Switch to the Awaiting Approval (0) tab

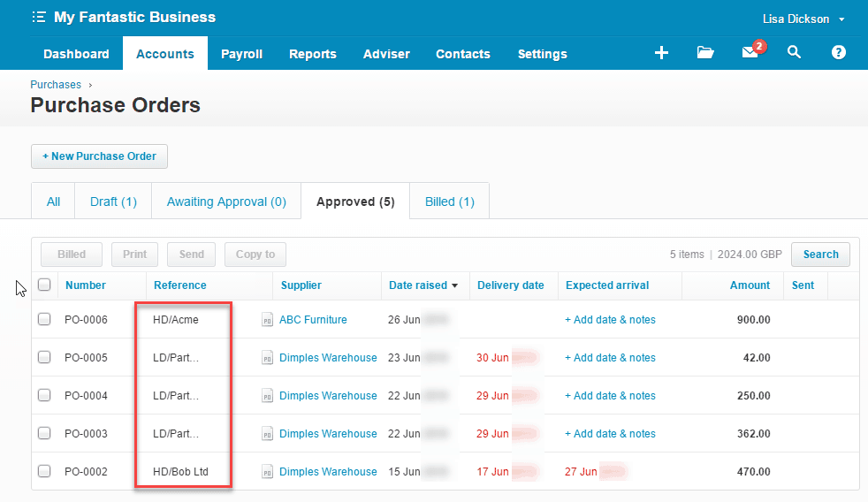coord(226,202)
